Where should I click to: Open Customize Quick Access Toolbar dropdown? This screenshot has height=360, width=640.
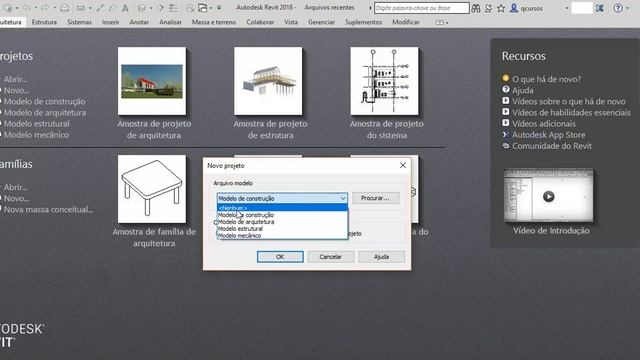(219, 8)
